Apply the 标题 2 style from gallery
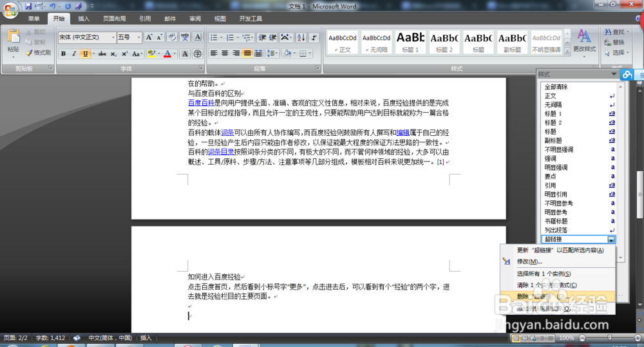 point(444,42)
